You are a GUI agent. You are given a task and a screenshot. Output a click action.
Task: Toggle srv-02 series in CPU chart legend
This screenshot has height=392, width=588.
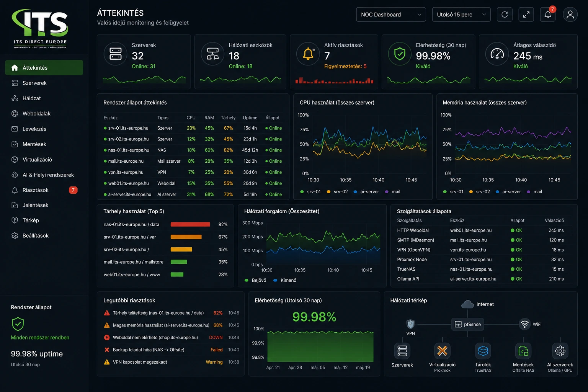337,192
